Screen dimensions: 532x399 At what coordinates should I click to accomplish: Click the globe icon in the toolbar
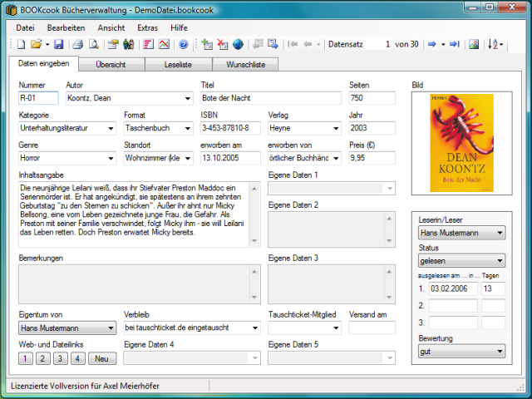(x=238, y=44)
